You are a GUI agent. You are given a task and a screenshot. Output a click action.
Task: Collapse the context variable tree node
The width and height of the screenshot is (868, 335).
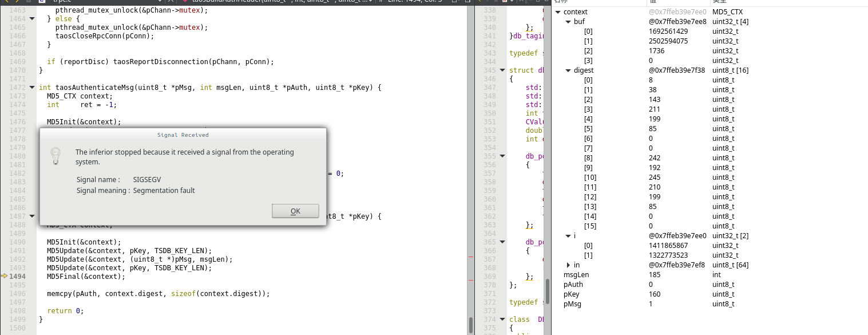(x=558, y=12)
